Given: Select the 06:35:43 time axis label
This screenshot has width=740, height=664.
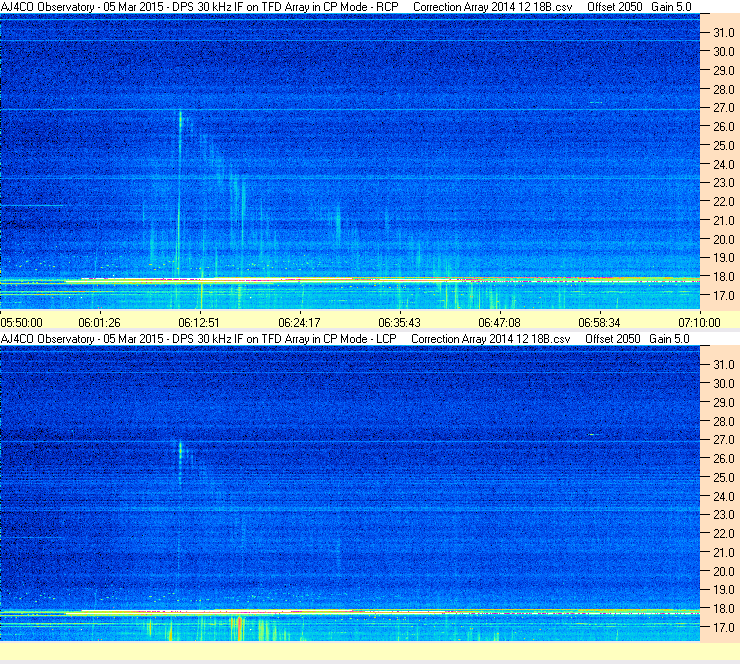Looking at the screenshot, I should point(399,323).
